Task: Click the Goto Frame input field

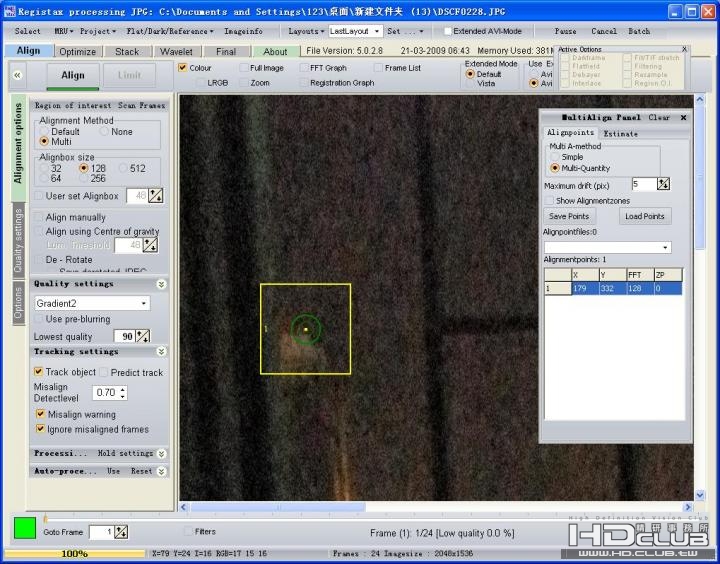Action: 101,532
